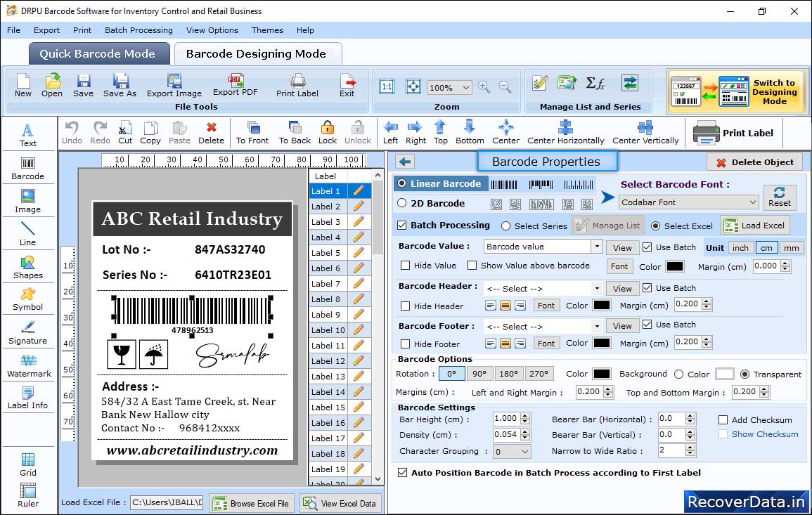
Task: Export label as PDF
Action: (235, 86)
